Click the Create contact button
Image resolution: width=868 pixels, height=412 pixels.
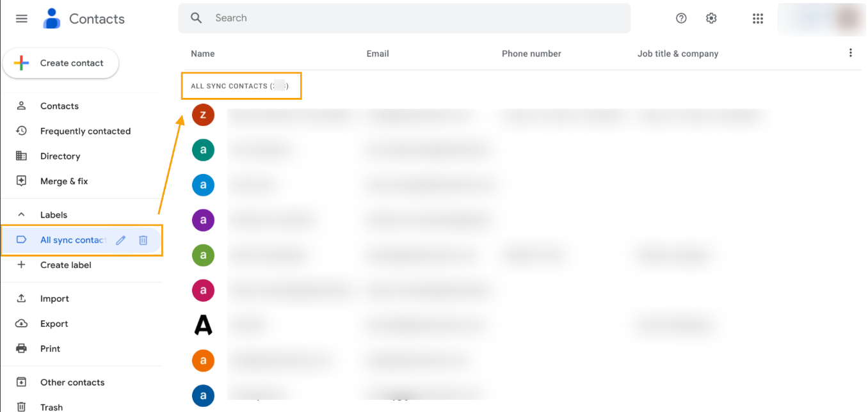(60, 63)
